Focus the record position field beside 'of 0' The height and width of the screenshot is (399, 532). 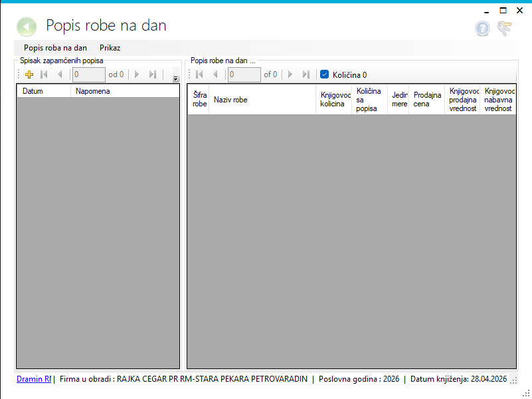pos(244,74)
